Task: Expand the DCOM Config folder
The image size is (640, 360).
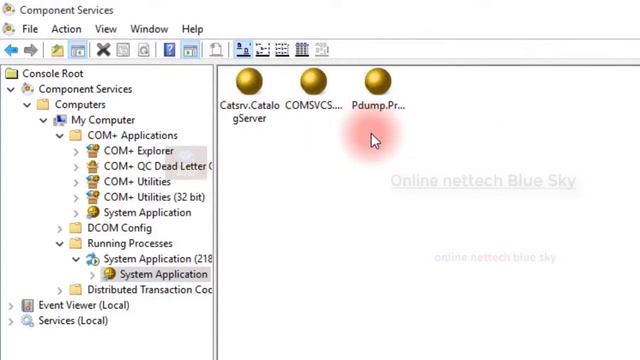Action: [60, 229]
